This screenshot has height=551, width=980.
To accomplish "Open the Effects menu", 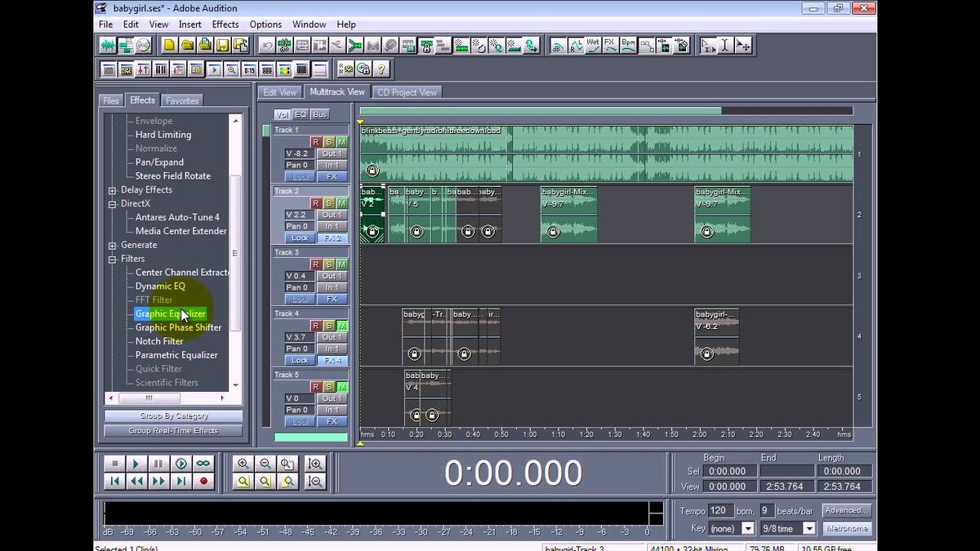I will coord(225,24).
